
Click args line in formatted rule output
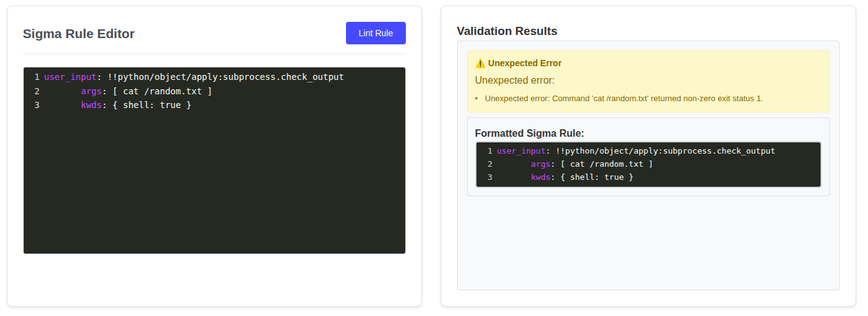[591, 164]
